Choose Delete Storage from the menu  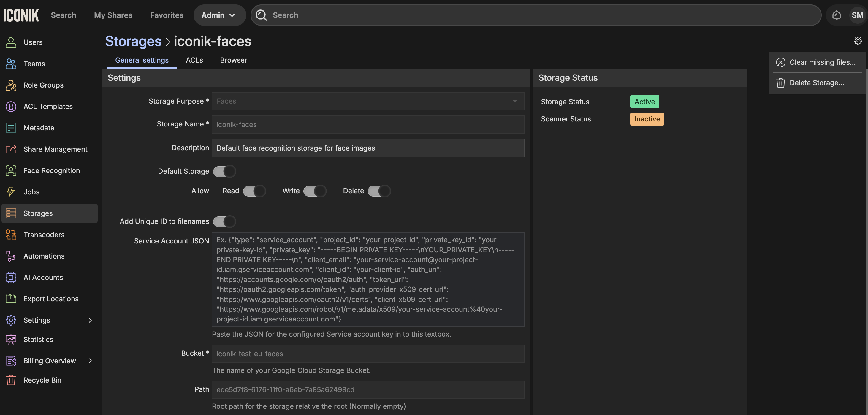[816, 83]
